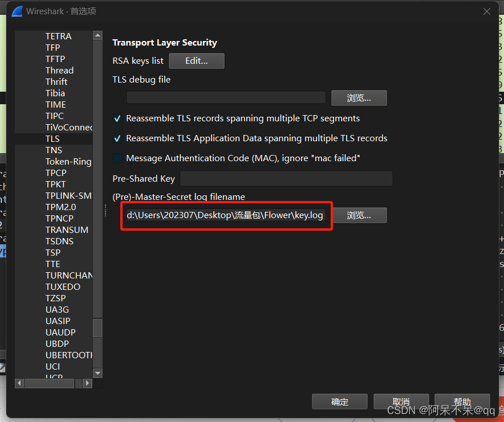
Task: Select TUXEDO protocol in list
Action: pyautogui.click(x=63, y=287)
